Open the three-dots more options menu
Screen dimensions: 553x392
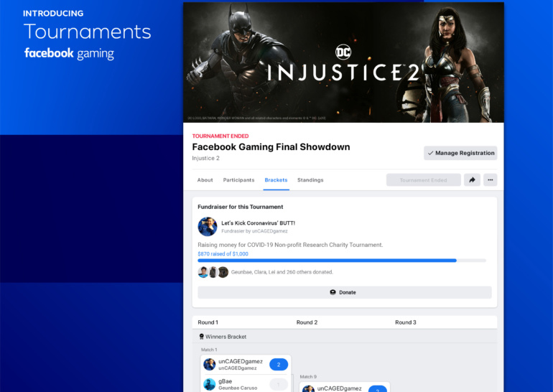click(491, 179)
